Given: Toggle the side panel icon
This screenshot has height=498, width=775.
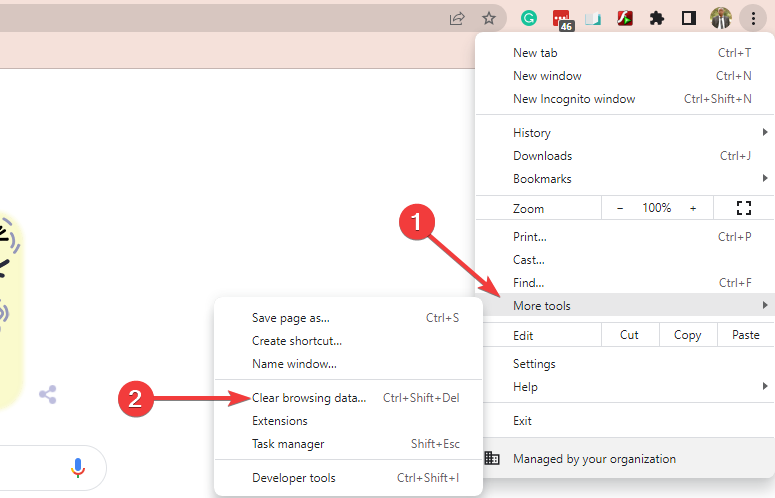Looking at the screenshot, I should pos(689,19).
